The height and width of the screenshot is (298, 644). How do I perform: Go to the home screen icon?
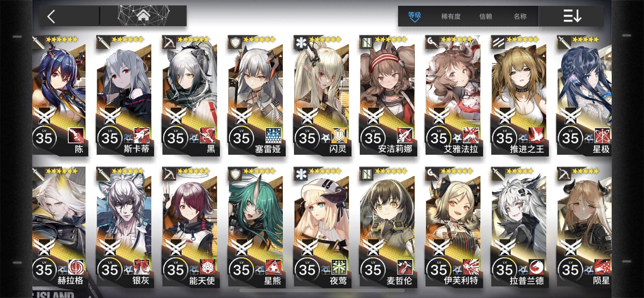click(143, 16)
